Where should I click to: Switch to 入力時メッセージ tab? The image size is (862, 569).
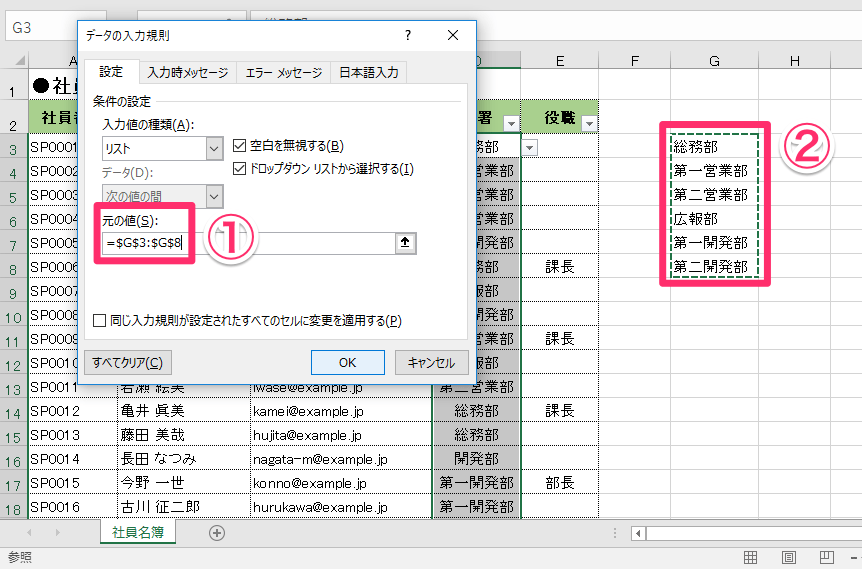pos(187,73)
